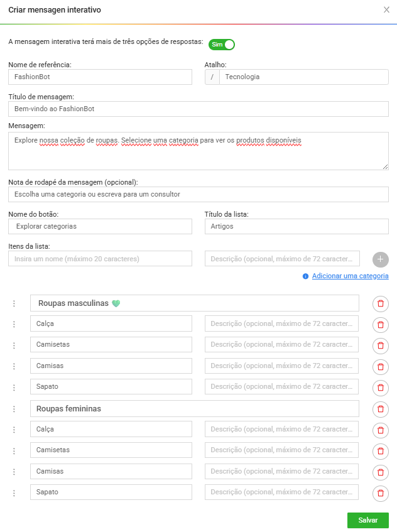
Task: Open the Adicionar uma categoria link
Action: (x=350, y=276)
